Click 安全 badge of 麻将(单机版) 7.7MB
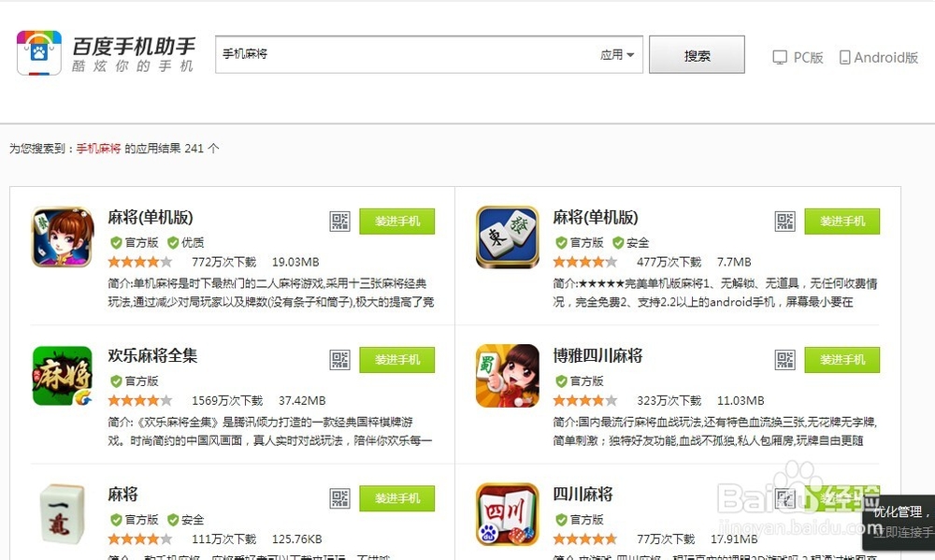This screenshot has height=560, width=935. [630, 242]
